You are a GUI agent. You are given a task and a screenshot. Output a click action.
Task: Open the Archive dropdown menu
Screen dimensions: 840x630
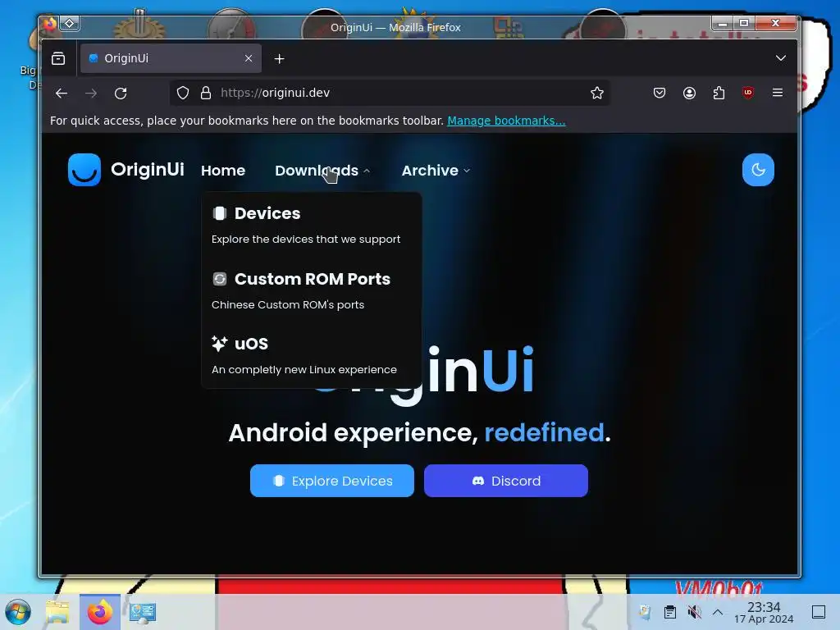tap(436, 171)
